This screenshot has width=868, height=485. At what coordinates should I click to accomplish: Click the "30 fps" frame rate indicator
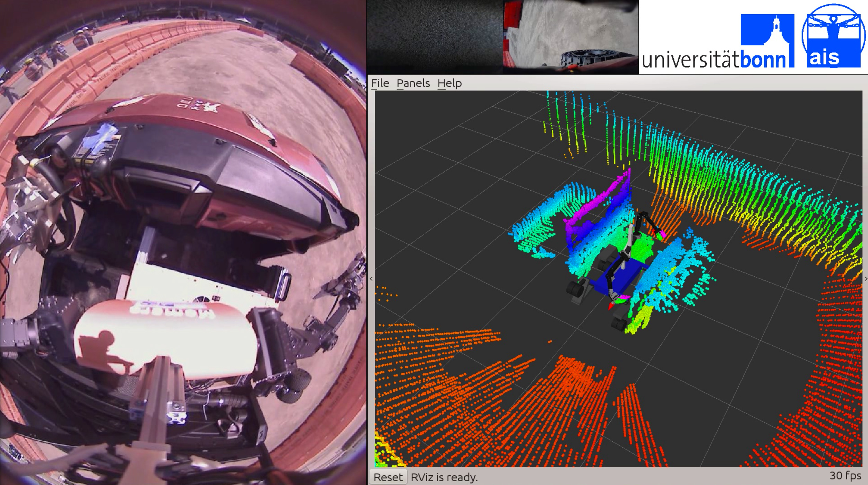tap(845, 475)
